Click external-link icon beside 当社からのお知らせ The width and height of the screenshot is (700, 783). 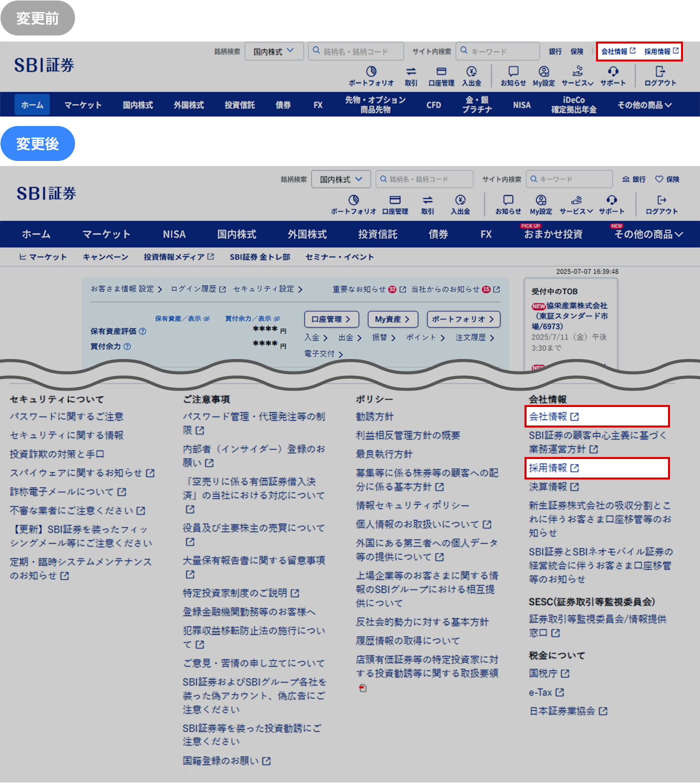[496, 289]
